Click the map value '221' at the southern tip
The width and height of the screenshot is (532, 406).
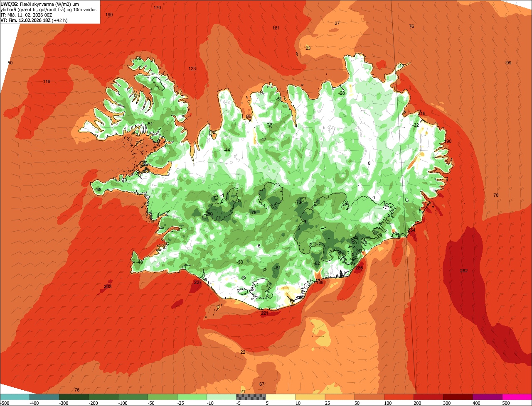[x=264, y=313]
